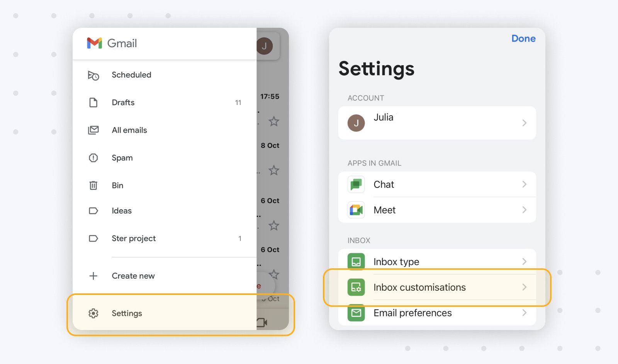Star the email next to 8 Oct
Viewport: 618px width, 364px height.
tap(274, 171)
